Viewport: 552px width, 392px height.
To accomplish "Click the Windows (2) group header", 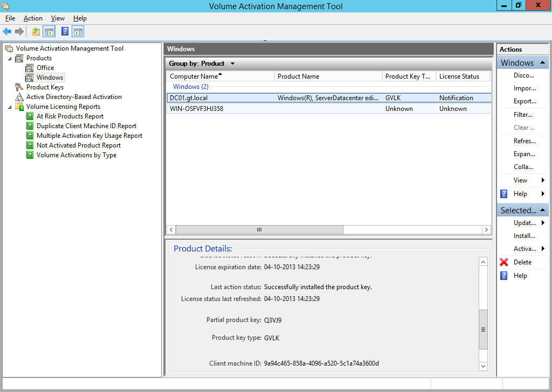I will (x=190, y=87).
